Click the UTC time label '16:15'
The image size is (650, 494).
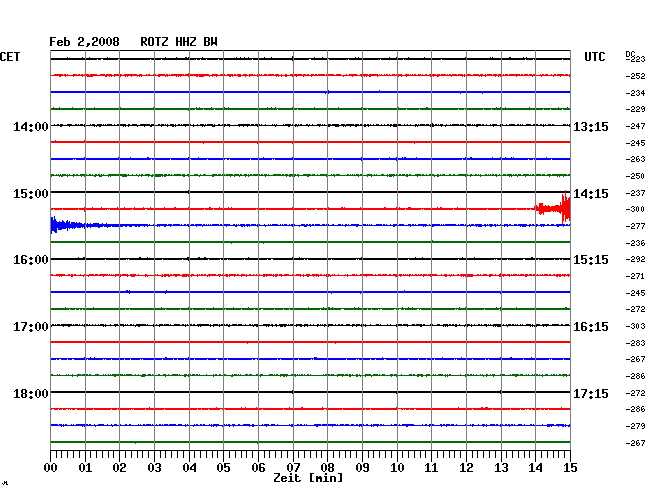click(591, 327)
